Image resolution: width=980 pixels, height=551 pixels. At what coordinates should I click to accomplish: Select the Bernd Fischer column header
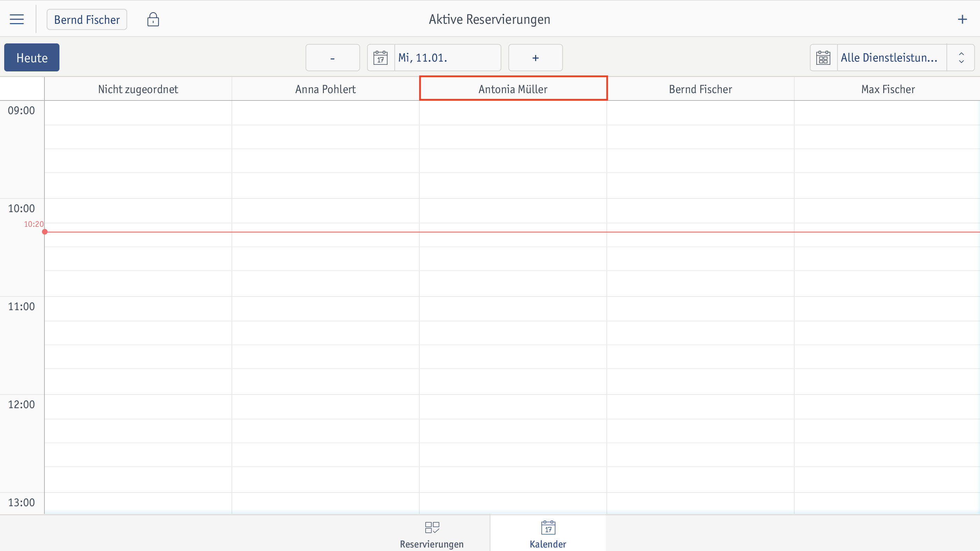(x=701, y=89)
